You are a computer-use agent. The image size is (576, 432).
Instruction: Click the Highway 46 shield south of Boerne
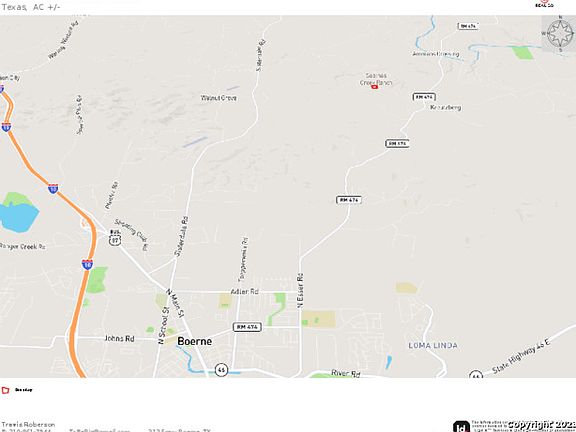[221, 369]
